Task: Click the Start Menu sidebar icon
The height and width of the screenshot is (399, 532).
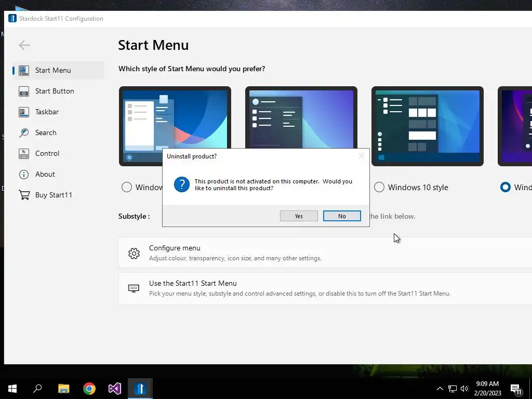Action: point(24,70)
